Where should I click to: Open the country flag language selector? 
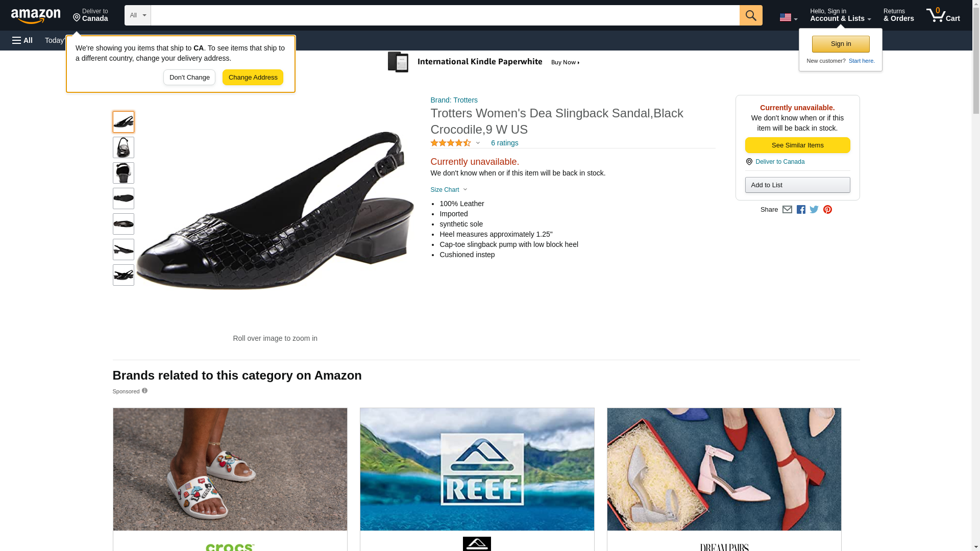coord(788,17)
